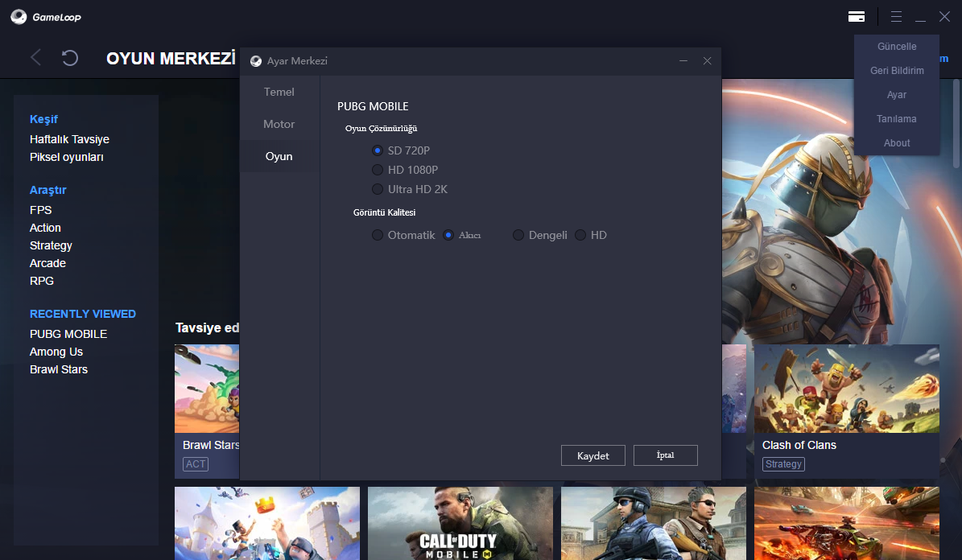Open the Clash of Clans thumbnail
The width and height of the screenshot is (962, 560).
[x=847, y=389]
